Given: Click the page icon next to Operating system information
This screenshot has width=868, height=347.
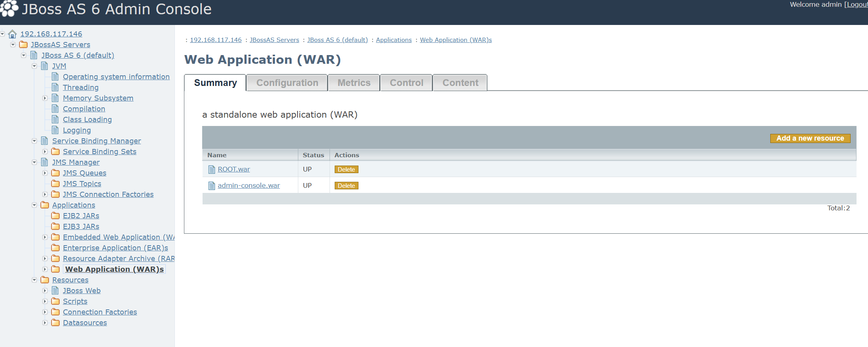Looking at the screenshot, I should (55, 76).
